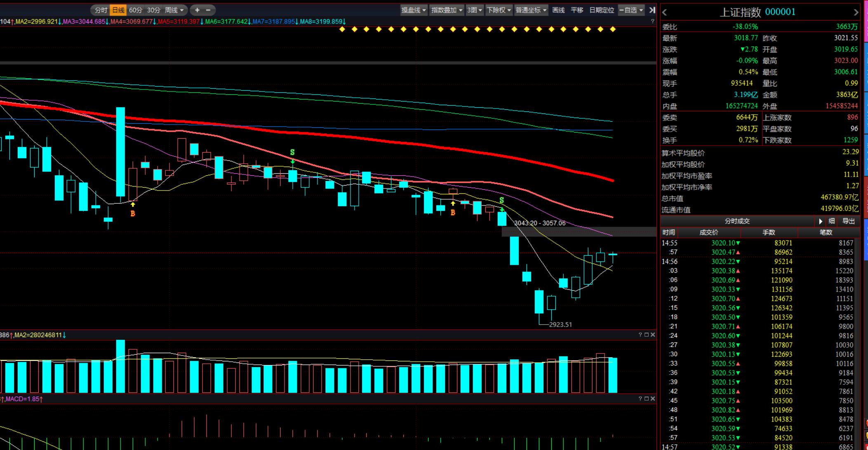Image resolution: width=868 pixels, height=450 pixels.
Task: Open the 下除权 dropdown menu
Action: [499, 10]
